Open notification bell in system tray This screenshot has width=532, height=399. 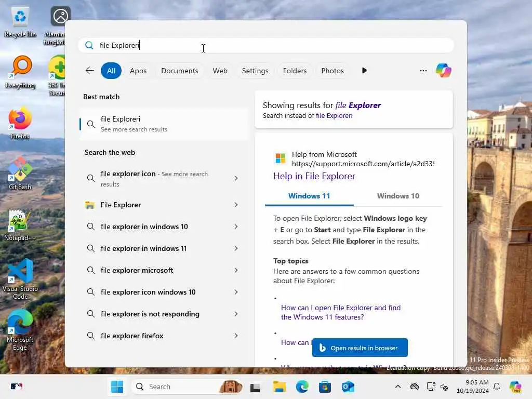(x=497, y=387)
